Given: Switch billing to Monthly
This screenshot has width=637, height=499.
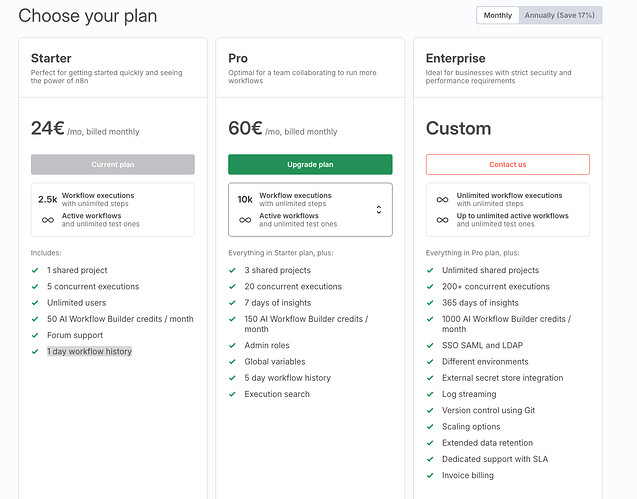Looking at the screenshot, I should (498, 15).
